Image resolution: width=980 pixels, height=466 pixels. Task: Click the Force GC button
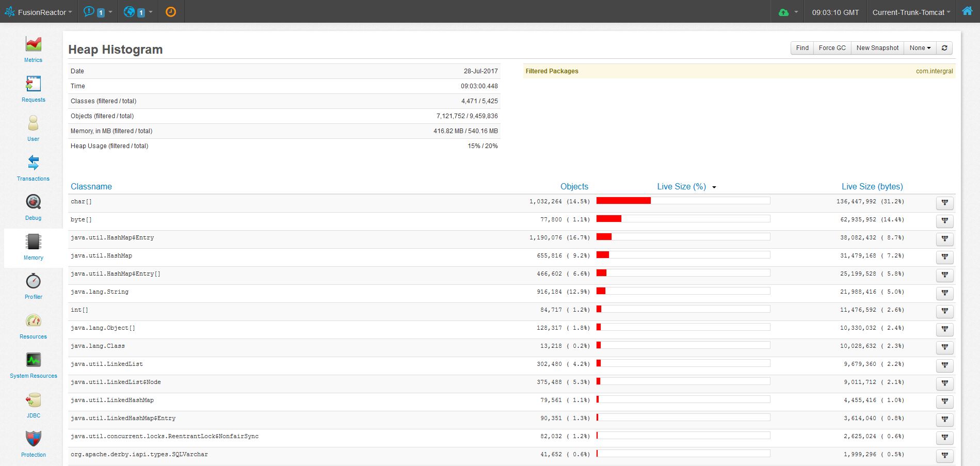[832, 47]
